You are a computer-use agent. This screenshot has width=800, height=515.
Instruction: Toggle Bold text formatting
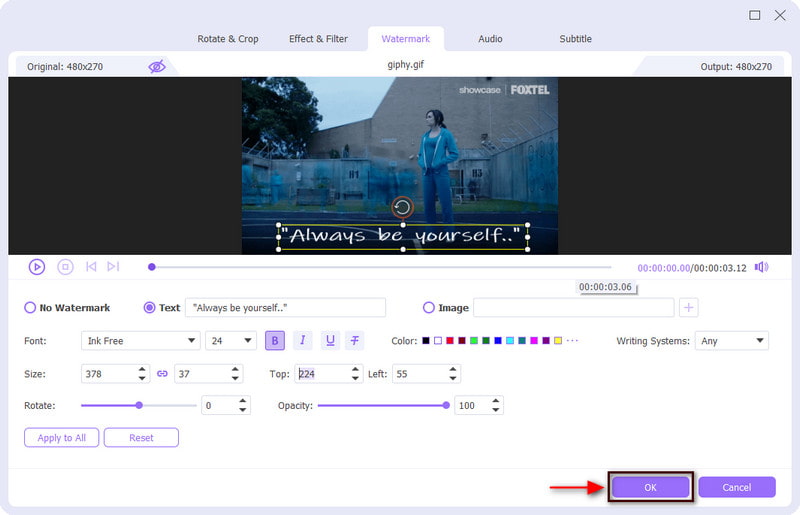coord(274,340)
